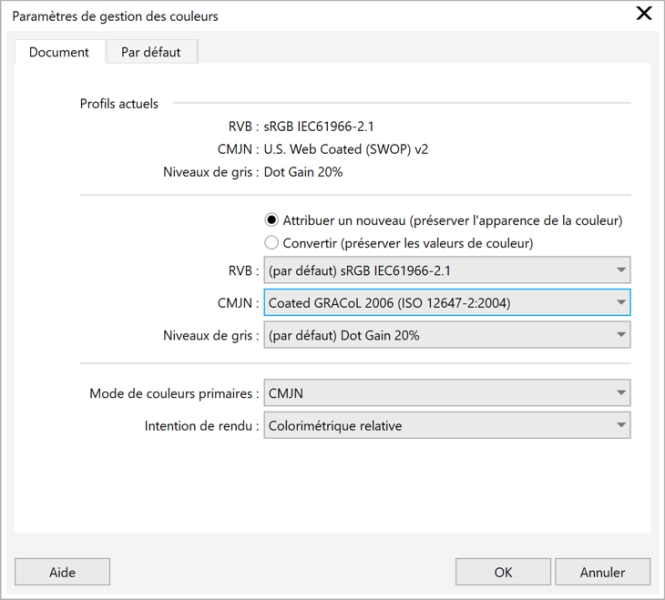Image resolution: width=665 pixels, height=600 pixels.
Task: Expand the Mode de couleurs primaires arrow
Action: 621,393
